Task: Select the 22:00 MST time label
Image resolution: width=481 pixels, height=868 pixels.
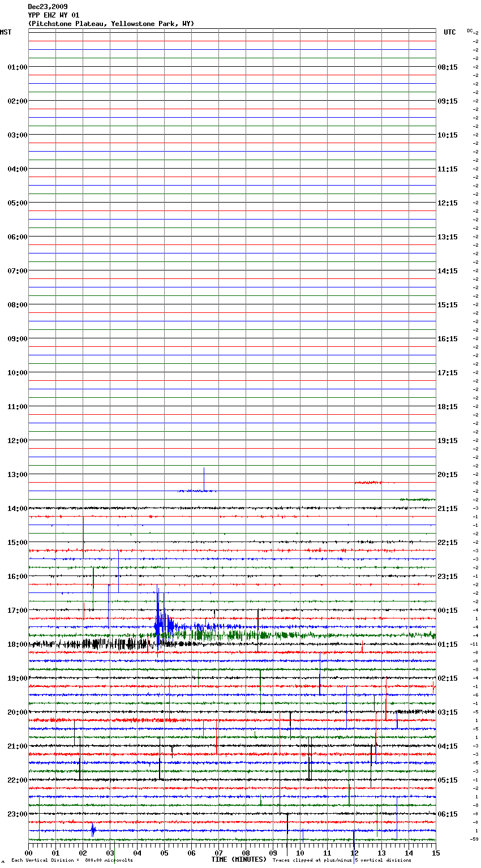Action: 18,780
